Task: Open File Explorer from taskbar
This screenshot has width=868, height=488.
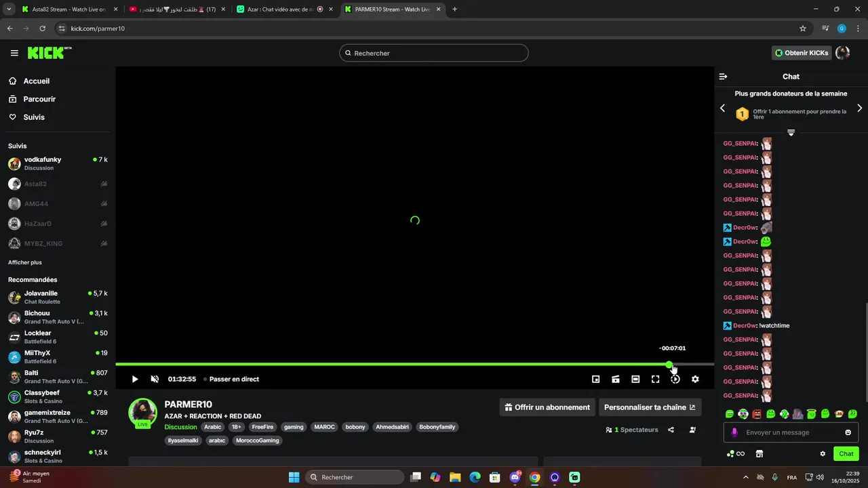Action: (x=455, y=477)
